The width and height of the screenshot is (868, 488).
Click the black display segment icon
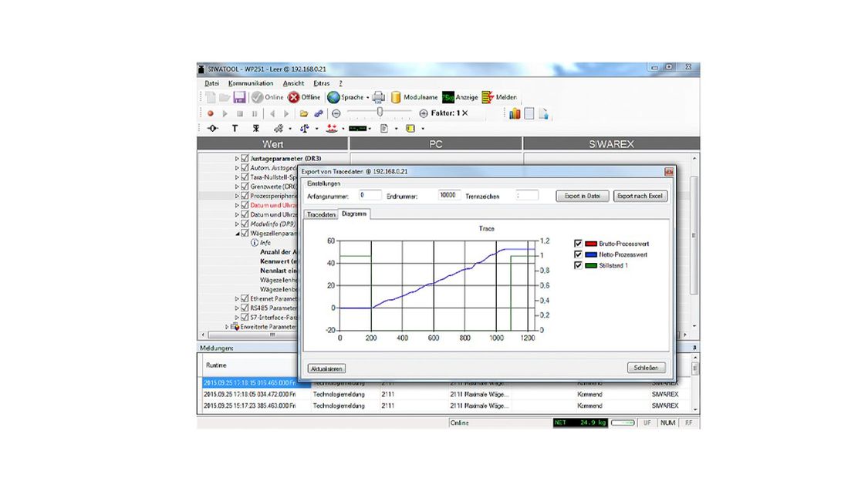pyautogui.click(x=357, y=129)
